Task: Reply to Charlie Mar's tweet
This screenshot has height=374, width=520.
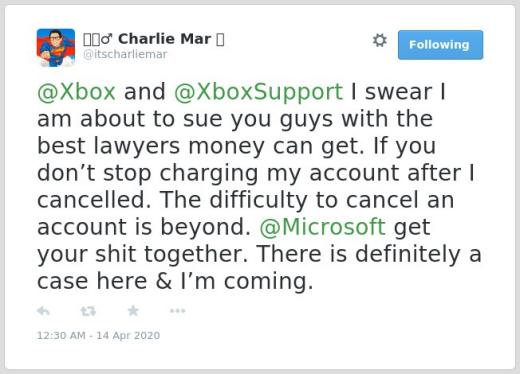Action: (x=43, y=311)
